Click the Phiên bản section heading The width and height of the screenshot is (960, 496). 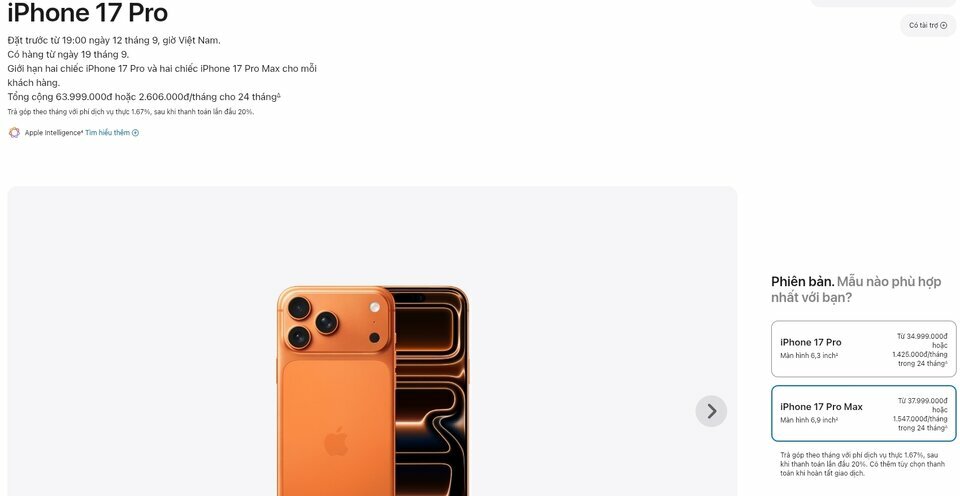856,290
